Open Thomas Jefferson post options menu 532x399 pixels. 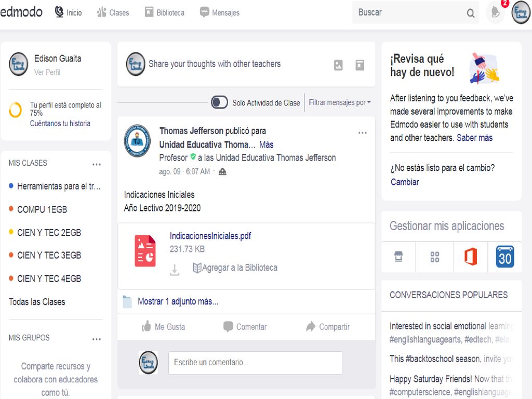[x=362, y=132]
